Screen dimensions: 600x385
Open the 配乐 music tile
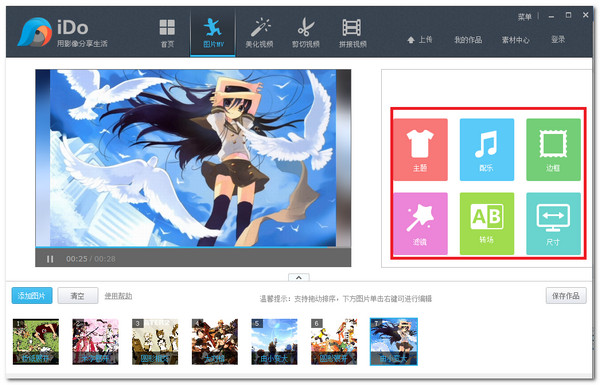click(x=487, y=149)
